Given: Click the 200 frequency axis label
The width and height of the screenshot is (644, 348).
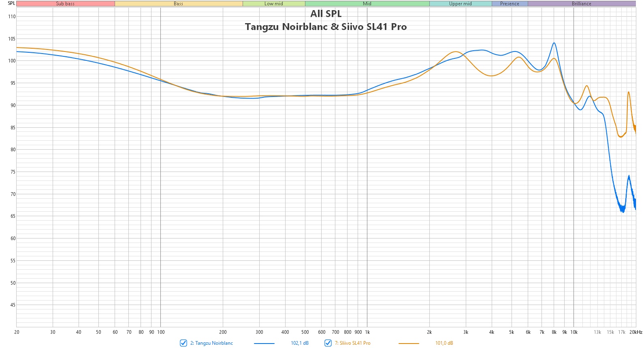Looking at the screenshot, I should (223, 332).
